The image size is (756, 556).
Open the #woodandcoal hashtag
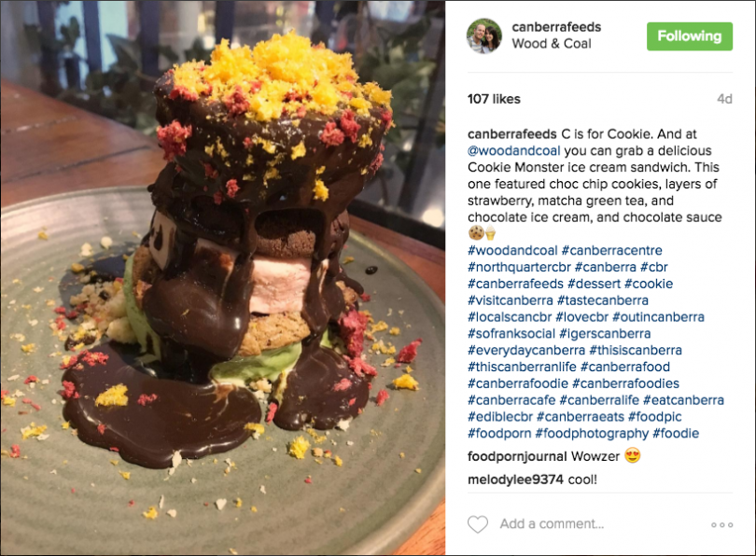click(512, 251)
